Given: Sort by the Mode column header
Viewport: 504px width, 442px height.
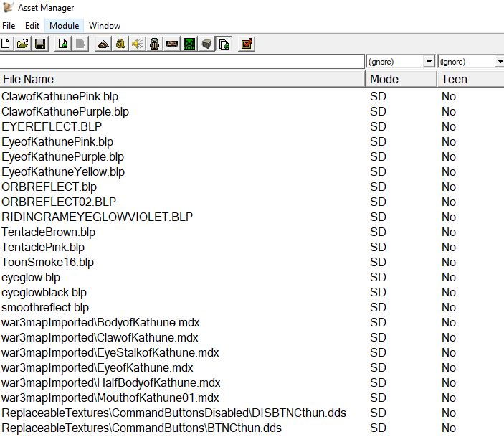Looking at the screenshot, I should 401,79.
